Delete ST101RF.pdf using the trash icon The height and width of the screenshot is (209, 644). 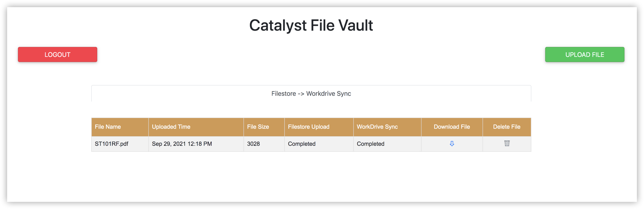[x=507, y=143]
